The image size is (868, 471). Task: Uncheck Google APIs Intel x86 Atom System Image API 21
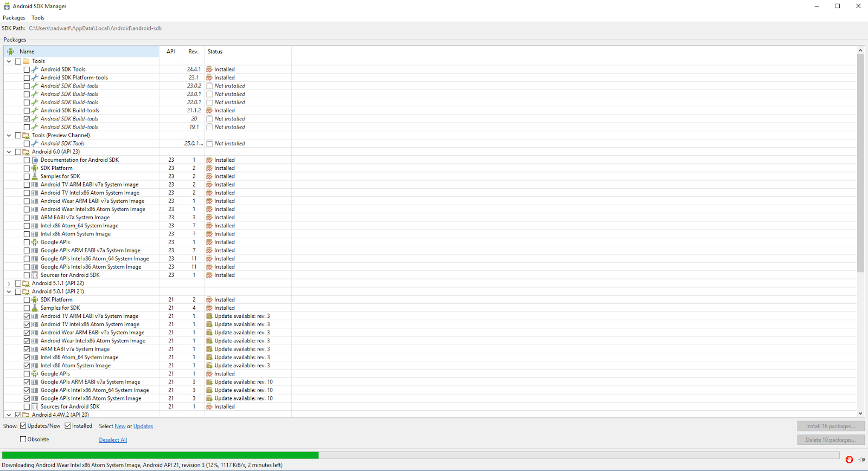27,398
